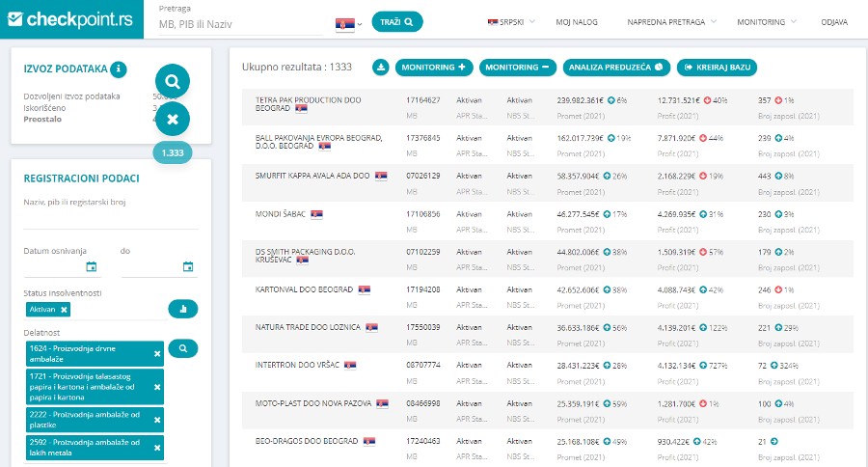The image size is (868, 467).
Task: Click ANALIZA PREDUZEĆA button
Action: click(616, 68)
